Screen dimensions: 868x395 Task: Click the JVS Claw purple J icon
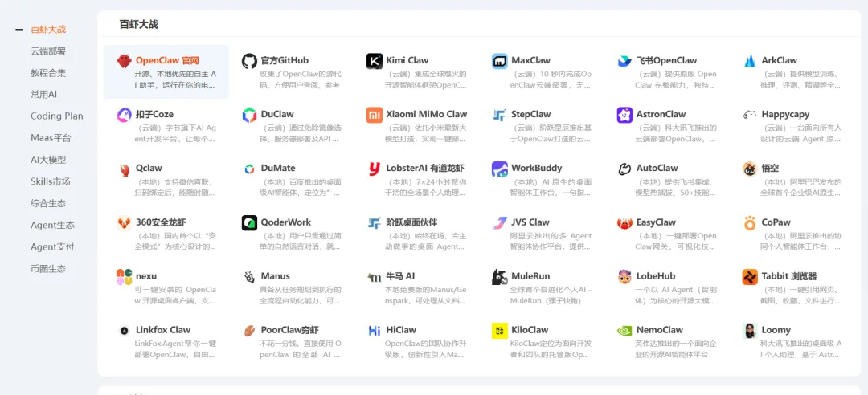(x=500, y=223)
